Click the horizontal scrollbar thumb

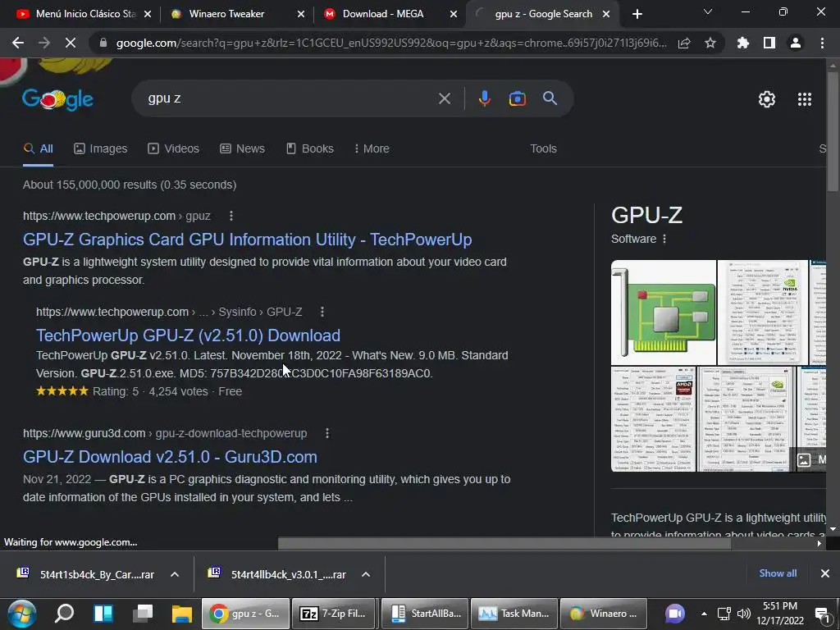[x=504, y=543]
